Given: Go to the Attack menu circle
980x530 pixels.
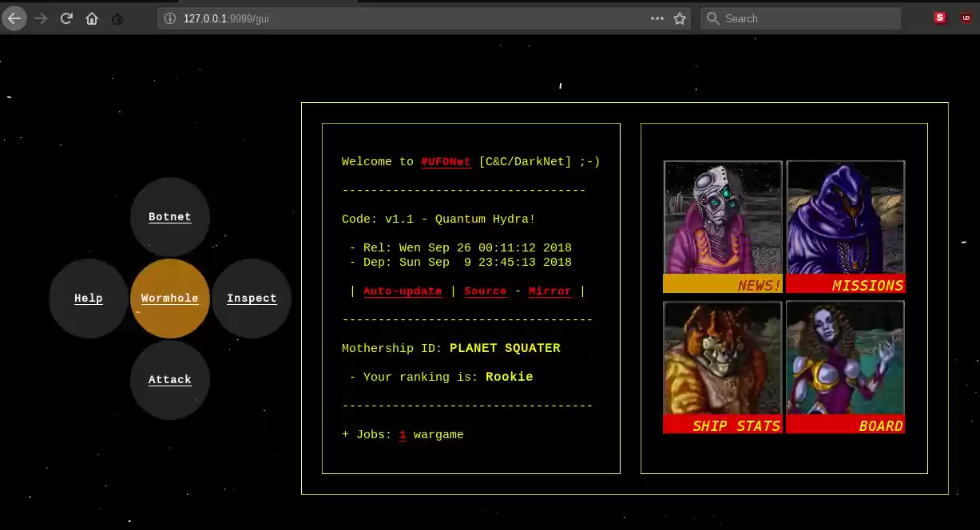Looking at the screenshot, I should (x=170, y=380).
